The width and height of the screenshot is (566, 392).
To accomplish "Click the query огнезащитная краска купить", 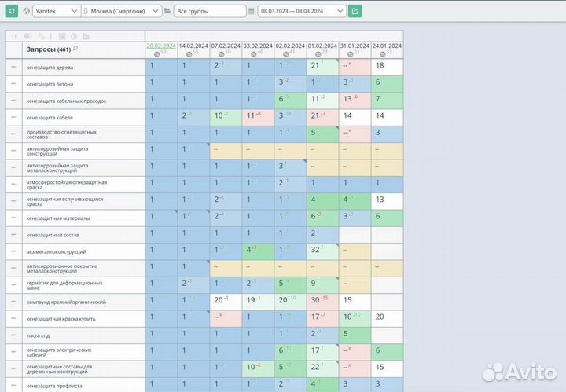I will [x=61, y=318].
